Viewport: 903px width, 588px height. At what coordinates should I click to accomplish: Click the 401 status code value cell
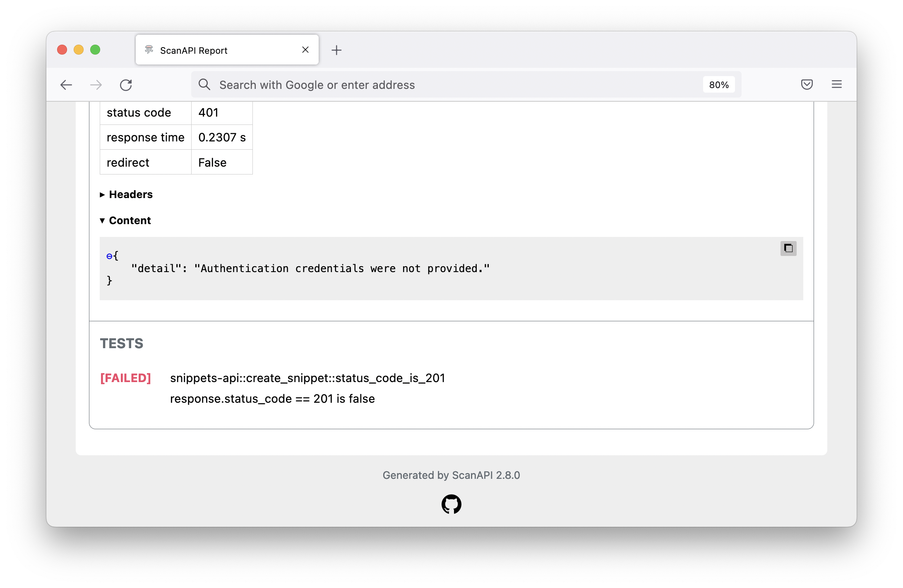221,112
